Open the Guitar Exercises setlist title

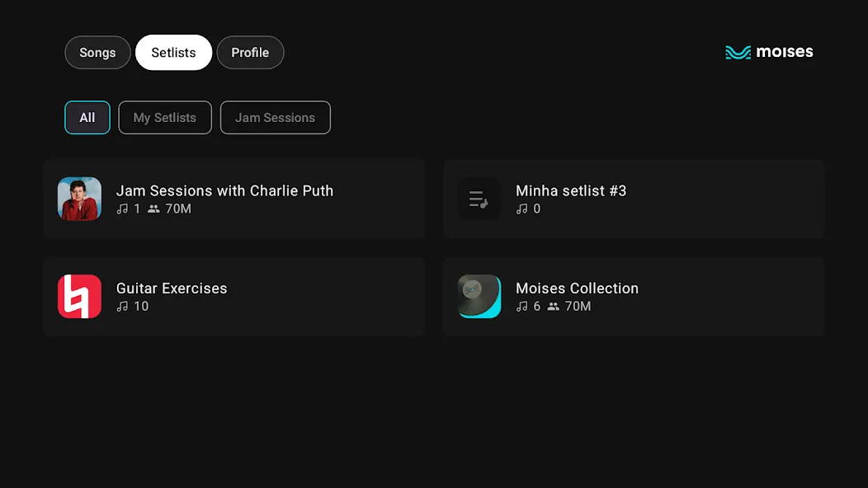click(x=172, y=289)
